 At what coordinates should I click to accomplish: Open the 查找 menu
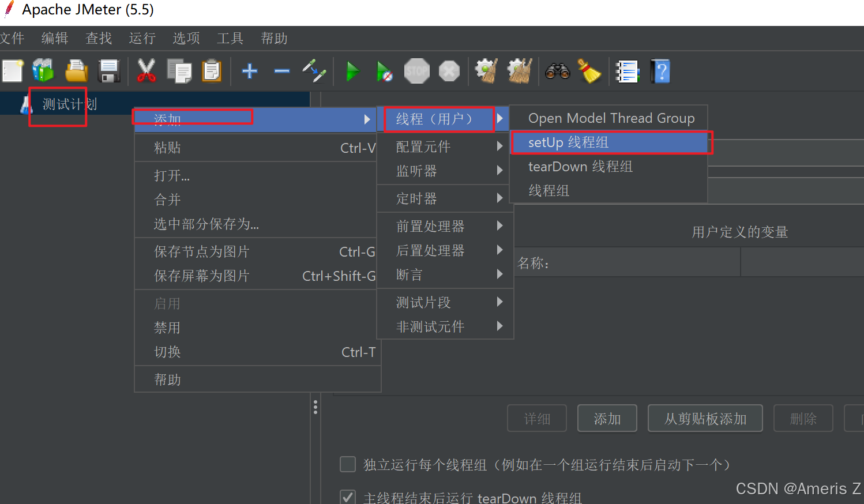(99, 38)
